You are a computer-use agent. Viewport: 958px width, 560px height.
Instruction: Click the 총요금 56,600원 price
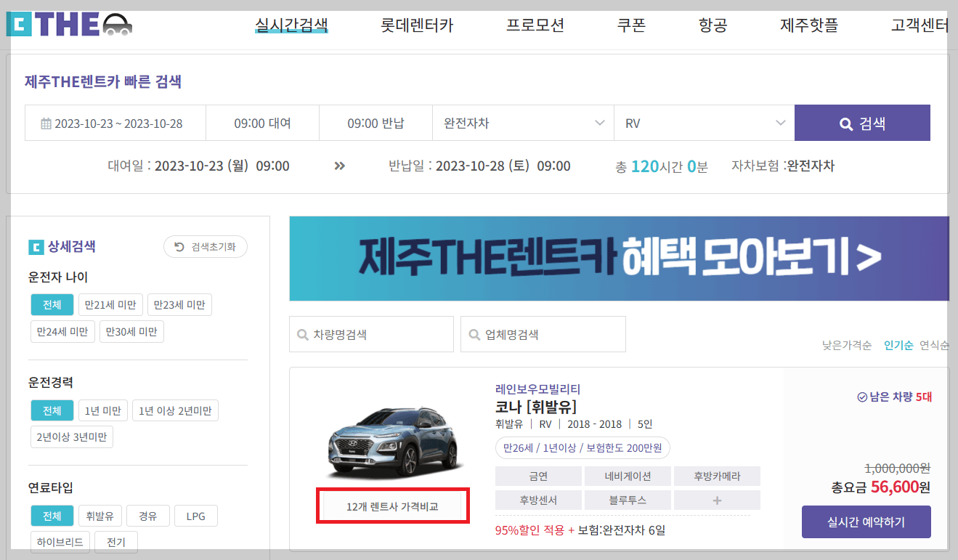point(880,487)
